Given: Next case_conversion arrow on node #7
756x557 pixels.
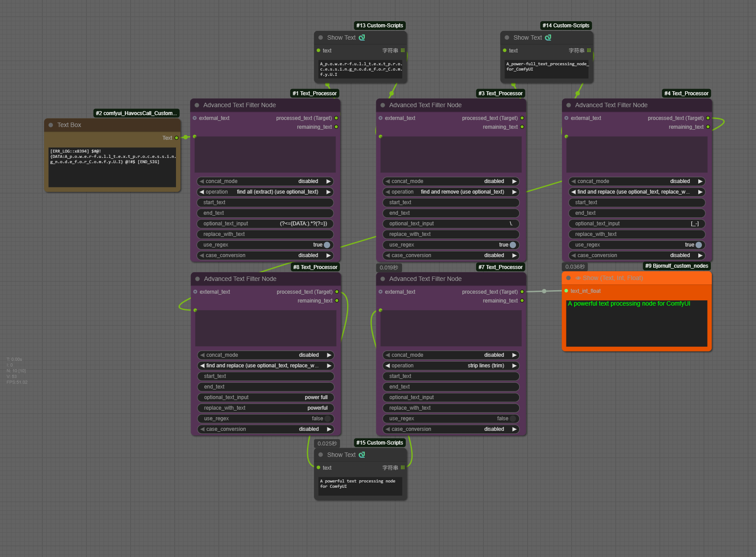Looking at the screenshot, I should pyautogui.click(x=514, y=429).
